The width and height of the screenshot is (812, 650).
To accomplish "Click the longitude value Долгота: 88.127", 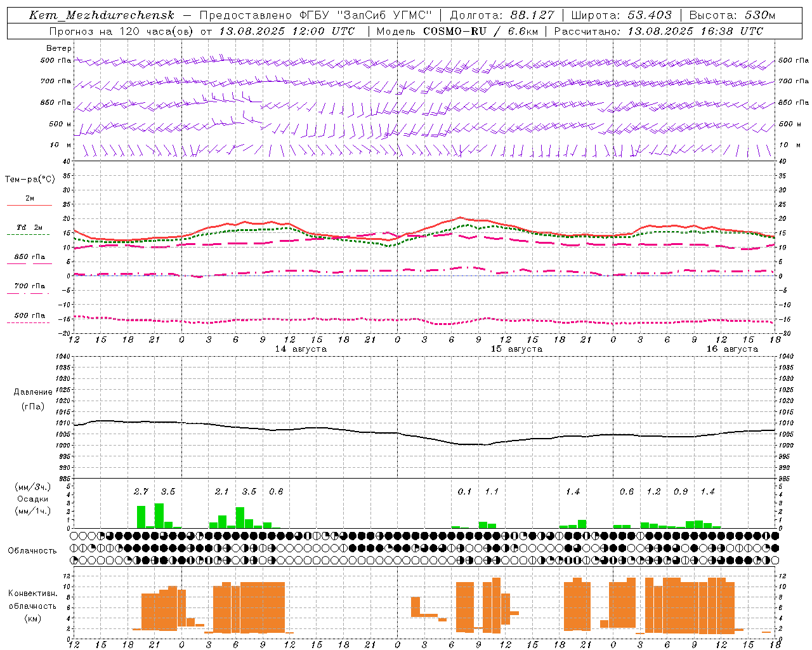I will [x=502, y=15].
